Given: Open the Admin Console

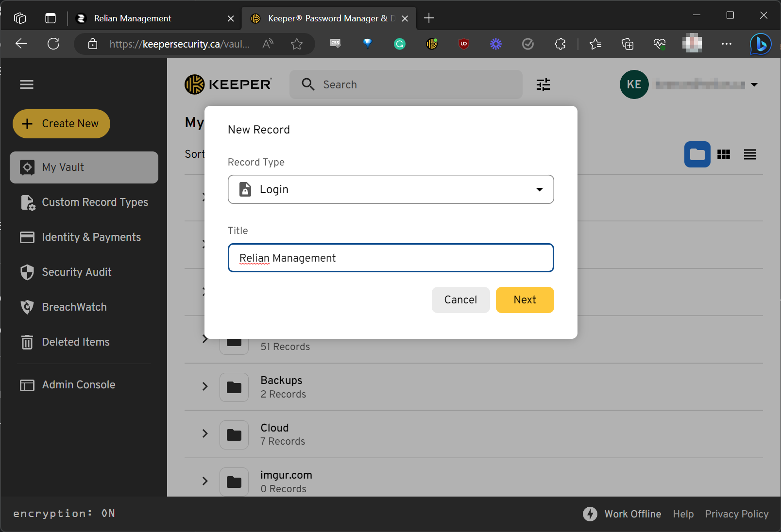Looking at the screenshot, I should coord(68,385).
